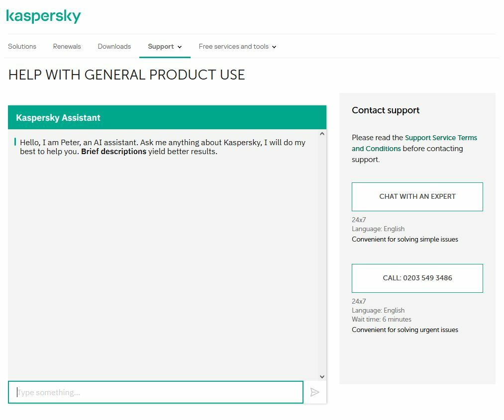Open the Solutions menu item
The width and height of the screenshot is (504, 420).
[22, 46]
